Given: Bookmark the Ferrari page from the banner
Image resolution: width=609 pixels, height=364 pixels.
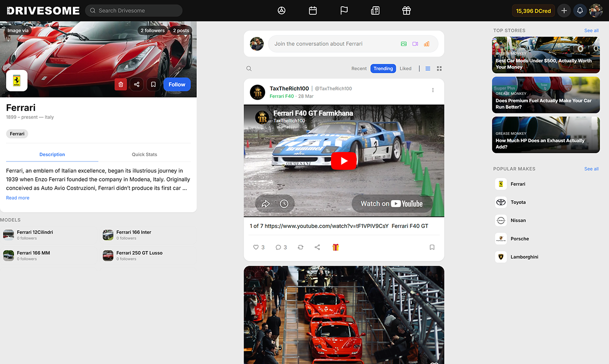Looking at the screenshot, I should (153, 84).
